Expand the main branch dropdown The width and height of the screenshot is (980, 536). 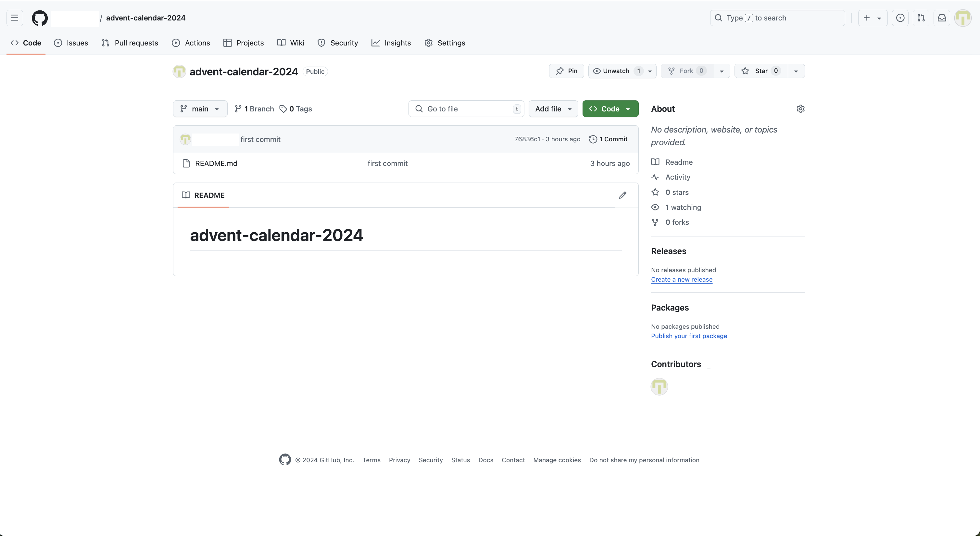point(200,109)
